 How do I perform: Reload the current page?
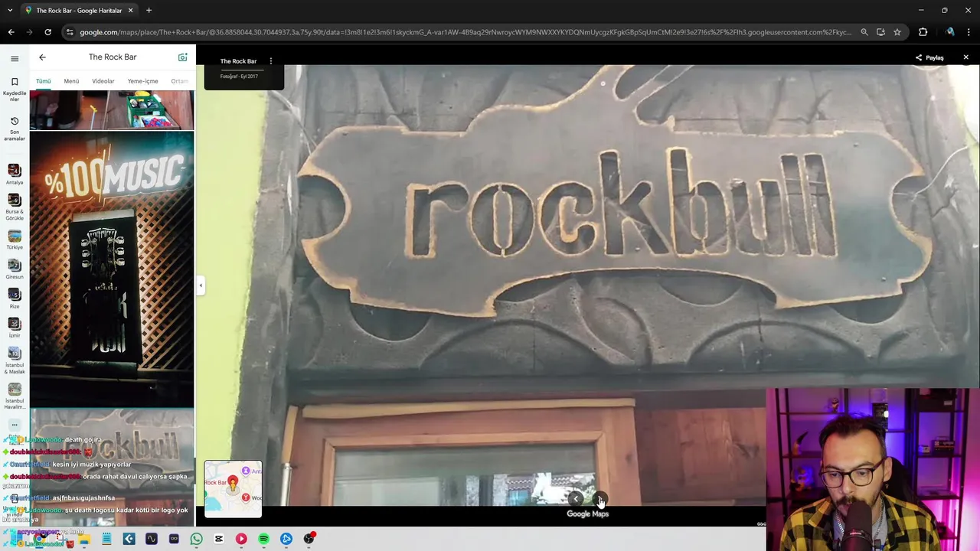coord(47,32)
